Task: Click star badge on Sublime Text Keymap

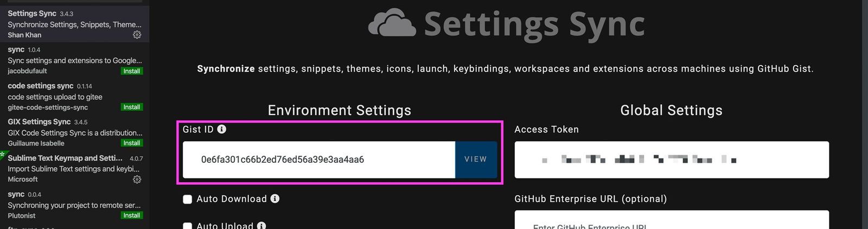Action: pos(2,155)
